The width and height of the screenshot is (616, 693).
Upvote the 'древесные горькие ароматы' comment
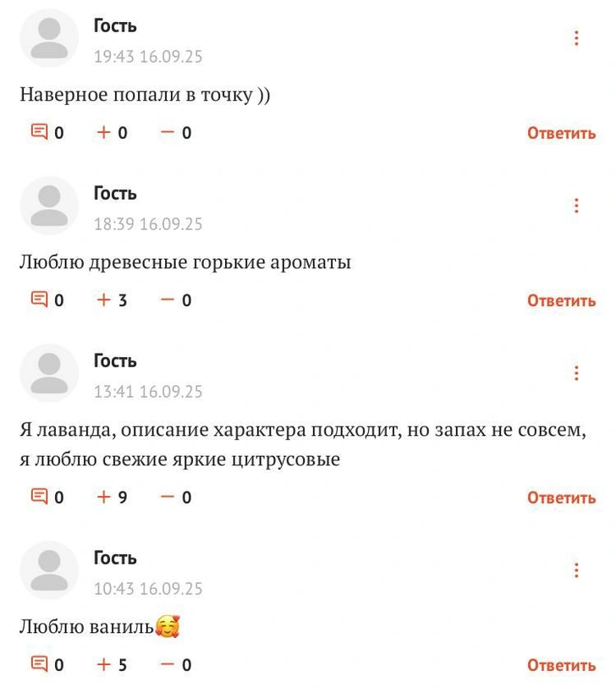pyautogui.click(x=105, y=300)
